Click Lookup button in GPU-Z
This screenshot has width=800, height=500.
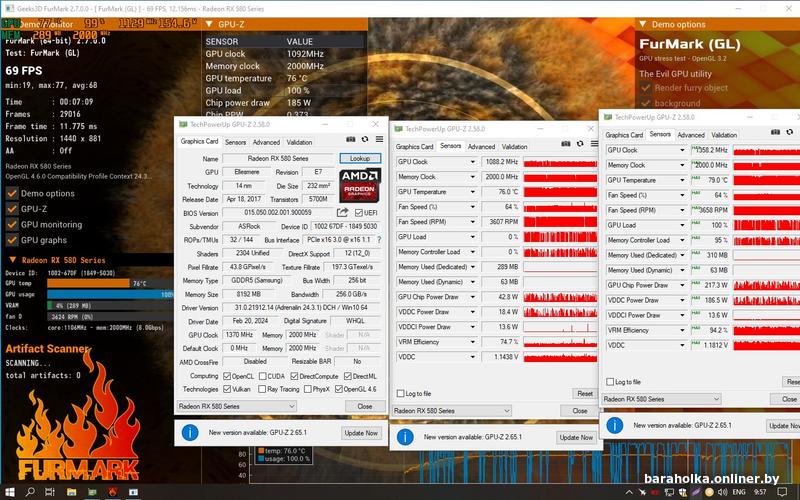coord(360,159)
